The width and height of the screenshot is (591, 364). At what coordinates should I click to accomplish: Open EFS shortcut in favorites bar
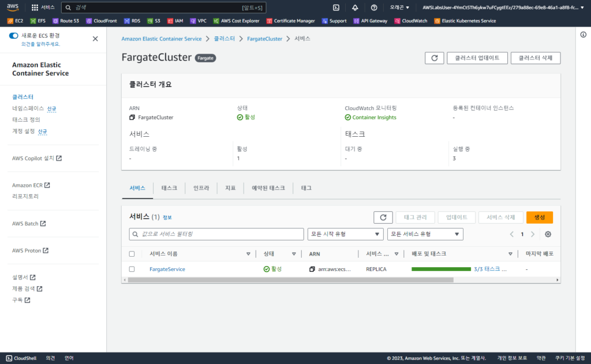pyautogui.click(x=38, y=21)
